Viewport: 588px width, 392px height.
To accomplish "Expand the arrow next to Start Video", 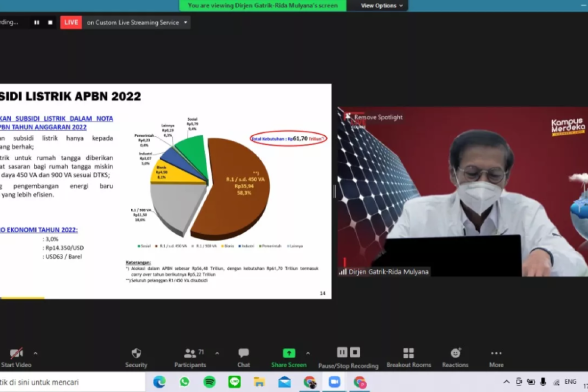I will tap(35, 353).
